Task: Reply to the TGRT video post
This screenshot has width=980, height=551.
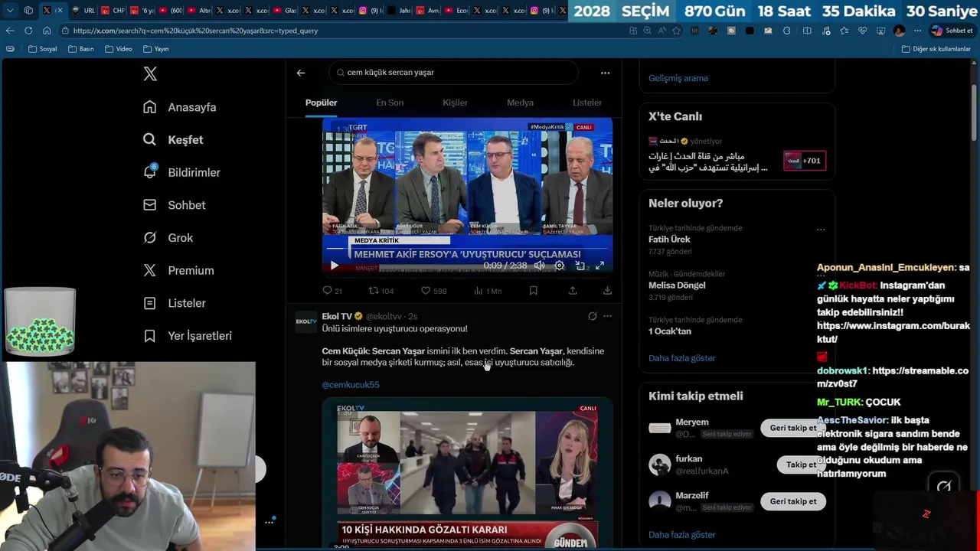Action: [332, 291]
